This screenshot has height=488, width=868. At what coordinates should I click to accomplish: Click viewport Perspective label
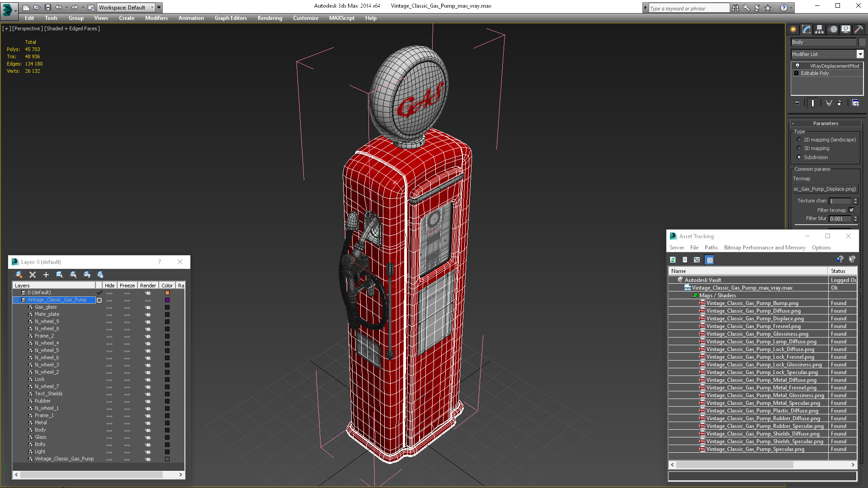coord(27,28)
